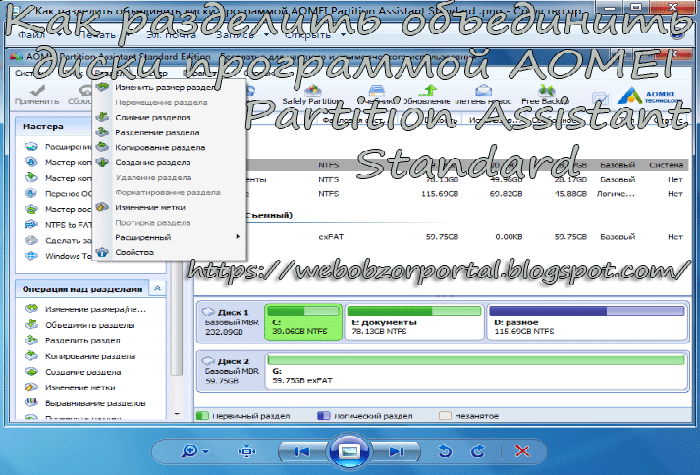
Task: Select the C: 39.06GB NTFS partition block
Action: pyautogui.click(x=304, y=322)
